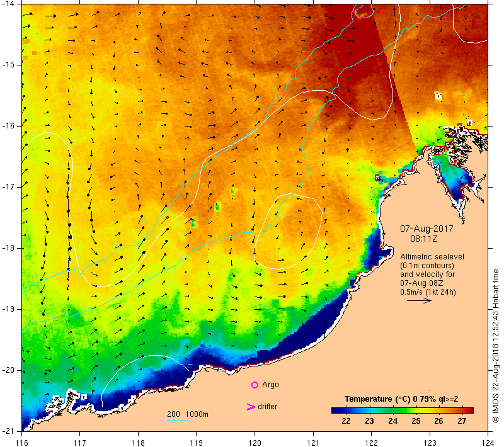Click color bar tick label 26
Image resolution: width=504 pixels, height=447 pixels.
(x=438, y=421)
